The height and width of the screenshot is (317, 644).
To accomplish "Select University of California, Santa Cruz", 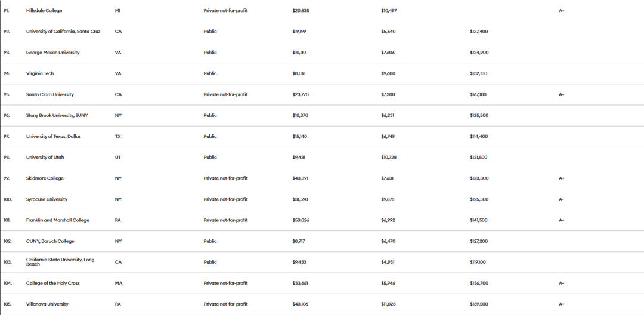I will coord(63,32).
